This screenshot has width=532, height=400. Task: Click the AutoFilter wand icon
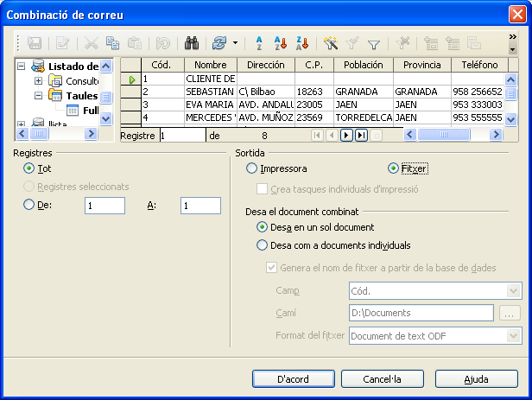(330, 42)
